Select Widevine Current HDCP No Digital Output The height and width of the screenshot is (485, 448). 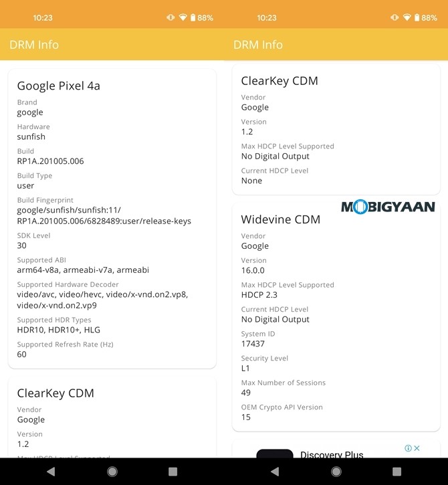point(275,319)
